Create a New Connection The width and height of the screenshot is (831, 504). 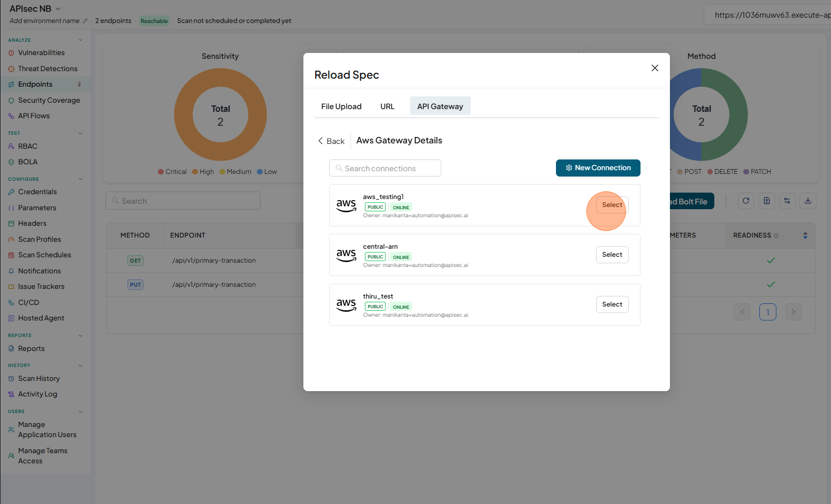(x=598, y=168)
